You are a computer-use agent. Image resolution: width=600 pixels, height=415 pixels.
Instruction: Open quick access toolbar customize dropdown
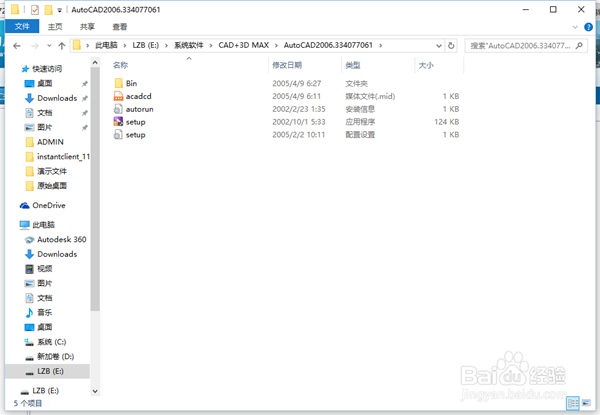60,10
